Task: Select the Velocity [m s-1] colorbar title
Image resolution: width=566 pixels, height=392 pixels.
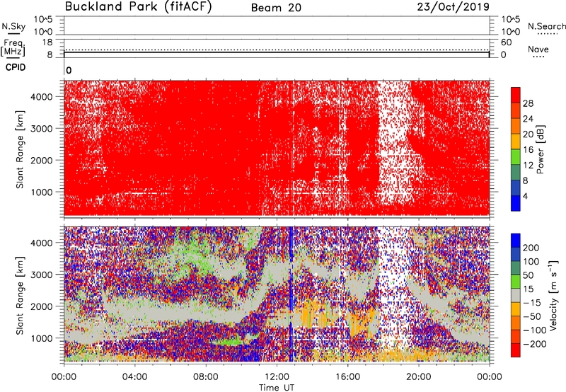Action: pyautogui.click(x=553, y=296)
